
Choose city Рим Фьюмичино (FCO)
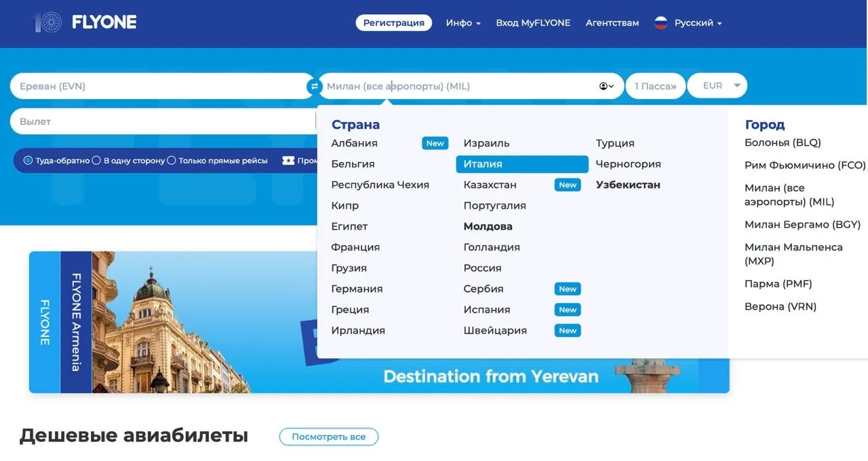[x=805, y=165]
